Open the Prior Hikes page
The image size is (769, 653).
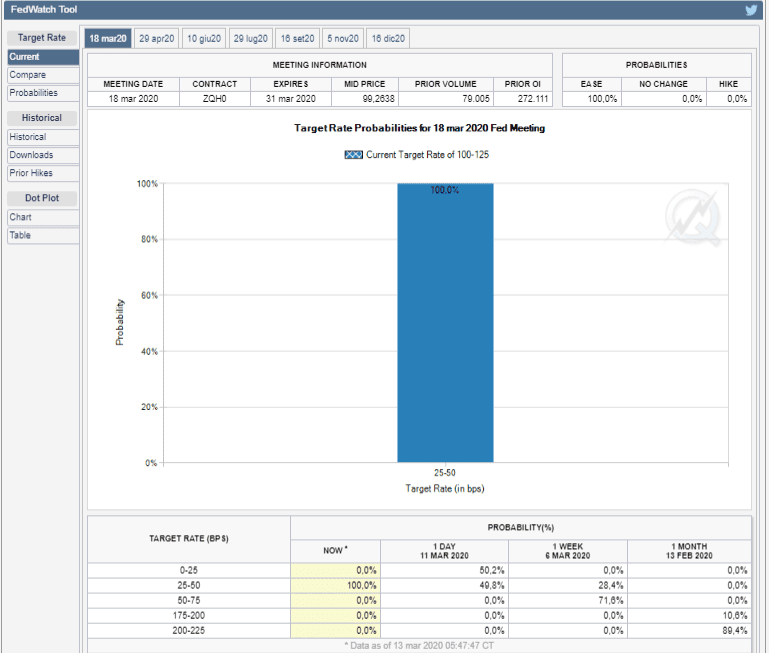(43, 173)
